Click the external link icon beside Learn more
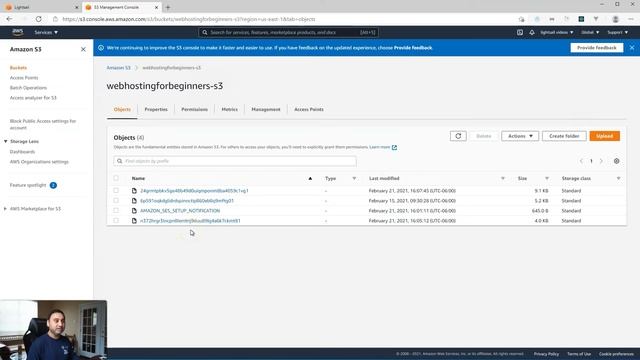 (394, 147)
